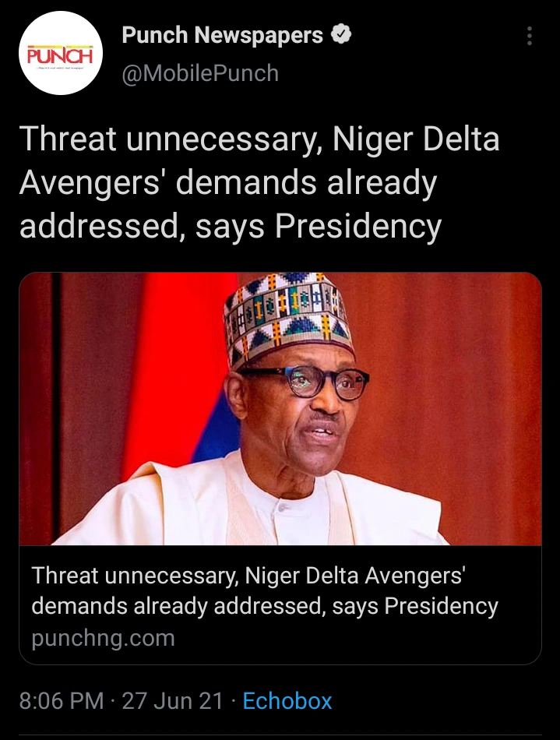Open the three-dot more options menu
This screenshot has width=560, height=740.
point(530,36)
